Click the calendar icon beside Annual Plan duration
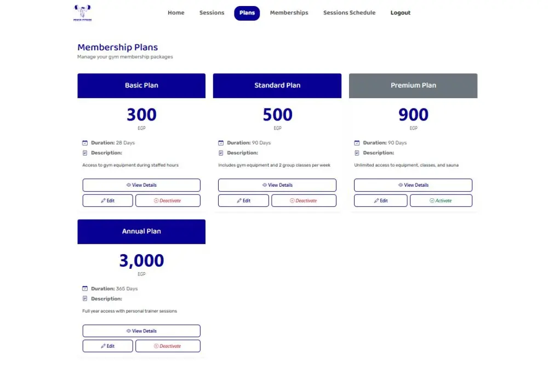The width and height of the screenshot is (548, 392). coord(85,289)
